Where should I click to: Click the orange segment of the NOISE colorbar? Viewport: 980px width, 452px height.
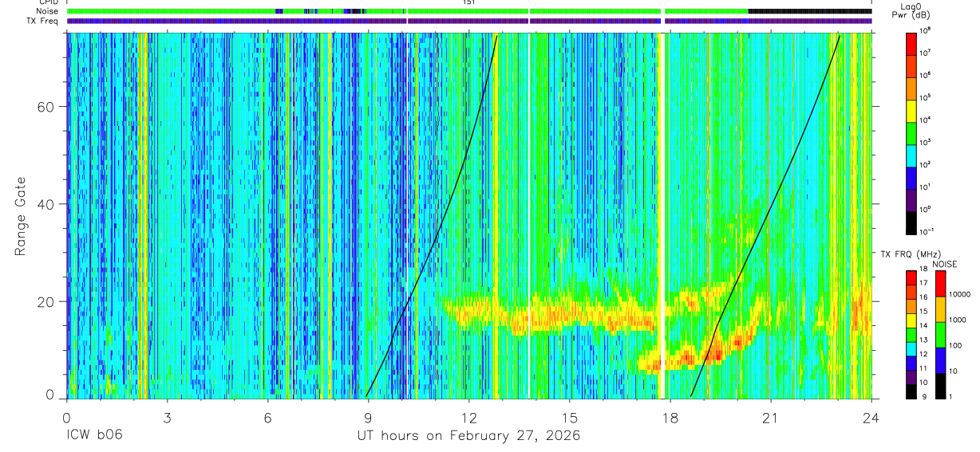point(940,309)
